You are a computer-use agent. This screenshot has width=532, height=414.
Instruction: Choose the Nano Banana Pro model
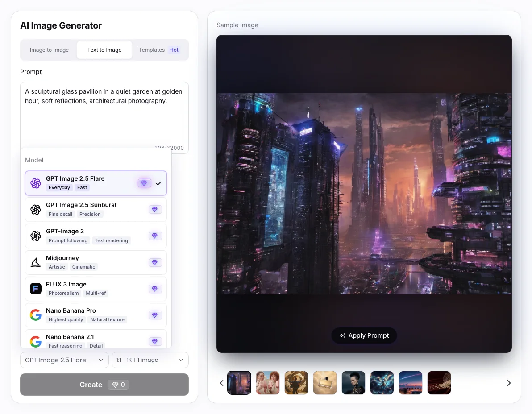96,315
